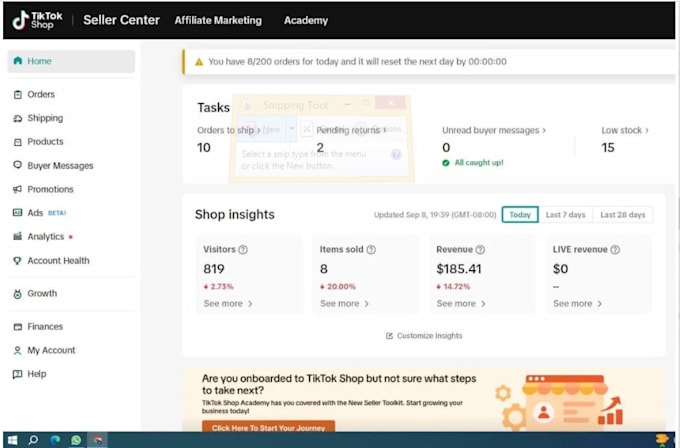This screenshot has width=680, height=448.
Task: Click the order limit warning icon
Action: [x=199, y=62]
